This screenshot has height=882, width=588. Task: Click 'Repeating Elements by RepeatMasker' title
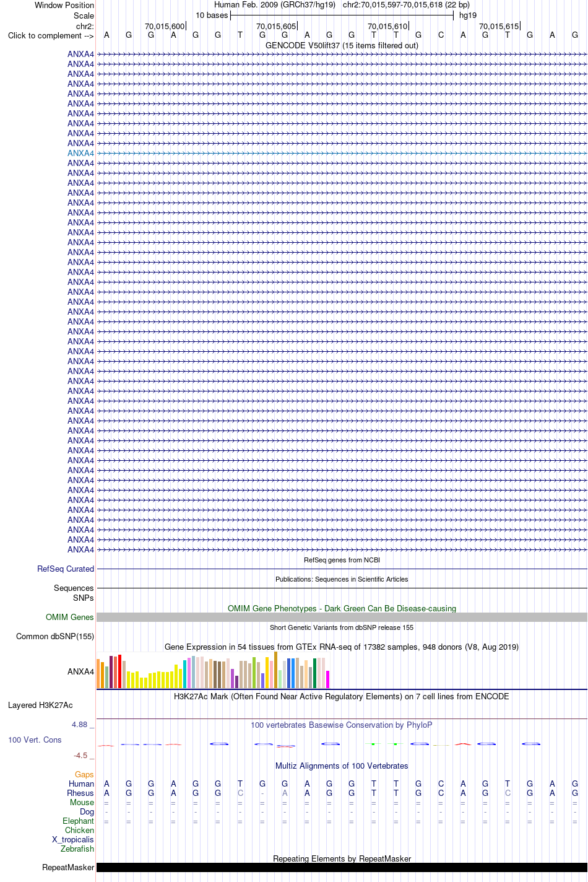(x=342, y=858)
